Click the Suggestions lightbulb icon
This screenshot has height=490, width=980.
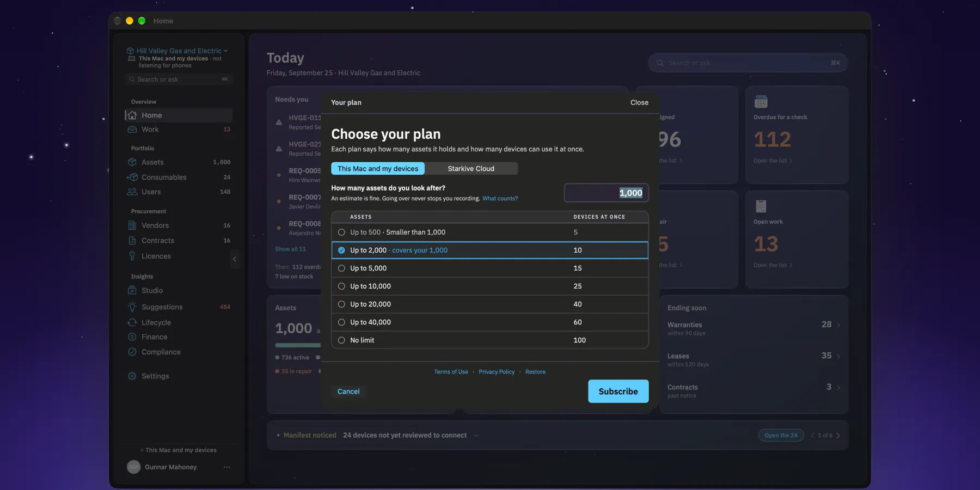click(132, 307)
